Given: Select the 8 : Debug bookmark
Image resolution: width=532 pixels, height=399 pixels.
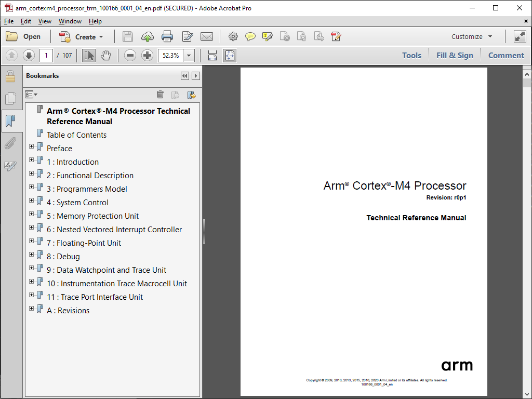Looking at the screenshot, I should tap(63, 257).
